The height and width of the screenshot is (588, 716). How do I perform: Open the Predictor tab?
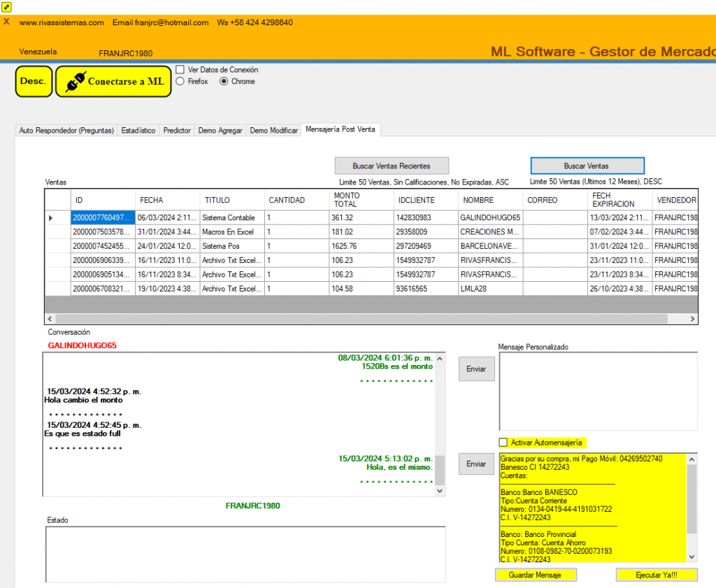(x=176, y=129)
